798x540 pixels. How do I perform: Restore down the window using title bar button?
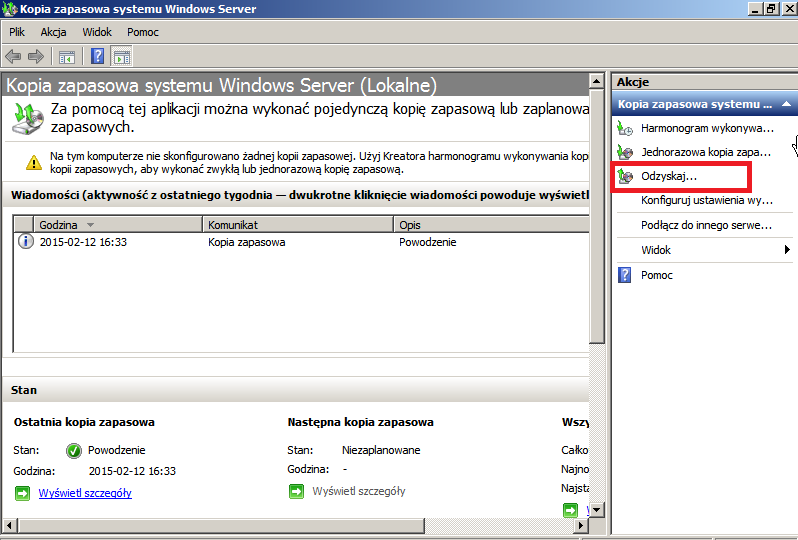(772, 9)
